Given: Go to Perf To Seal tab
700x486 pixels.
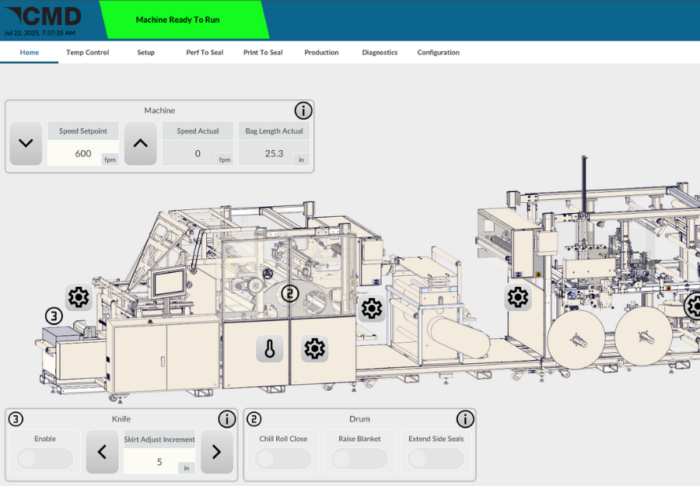Looking at the screenshot, I should click(204, 52).
